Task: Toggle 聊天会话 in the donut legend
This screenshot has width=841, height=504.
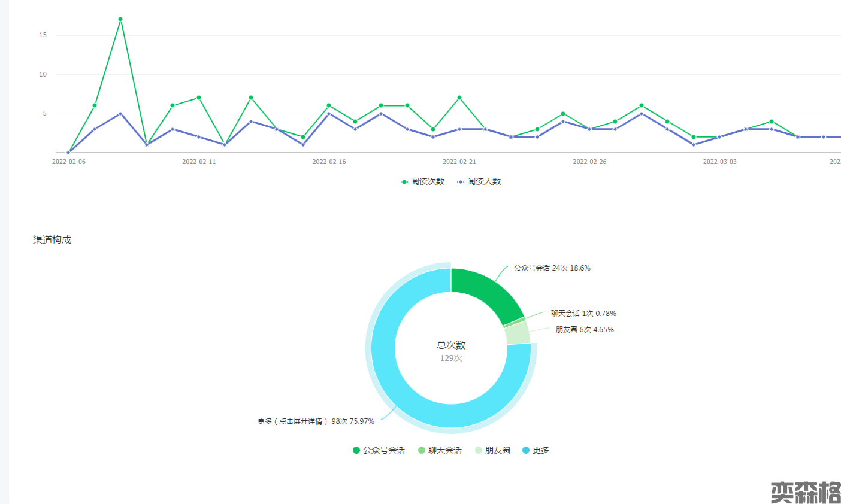Action: click(x=440, y=450)
